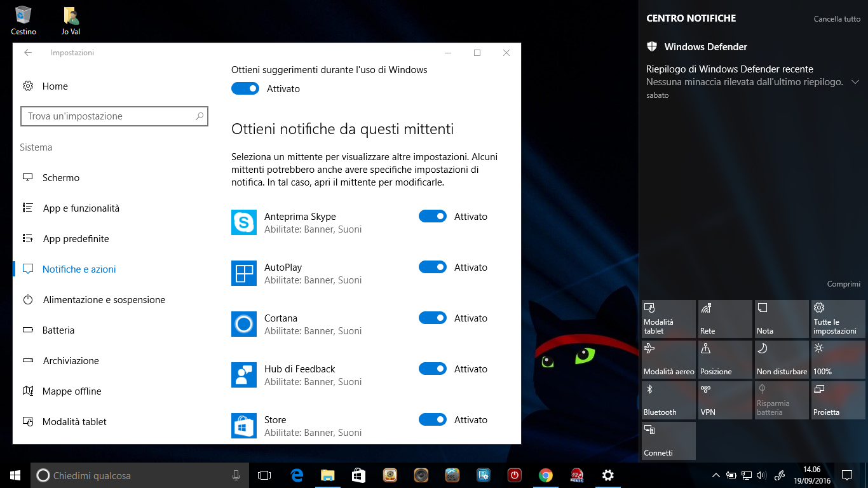Viewport: 868px width, 488px height.
Task: Open Rete quick action tile
Action: [x=725, y=319]
